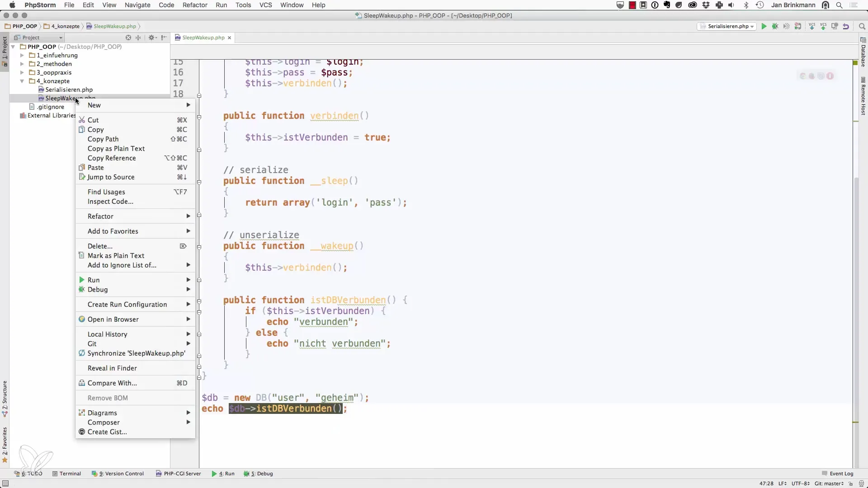Screen dimensions: 868x488
Task: Click the Evernote elephant menu bar icon
Action: (x=667, y=5)
